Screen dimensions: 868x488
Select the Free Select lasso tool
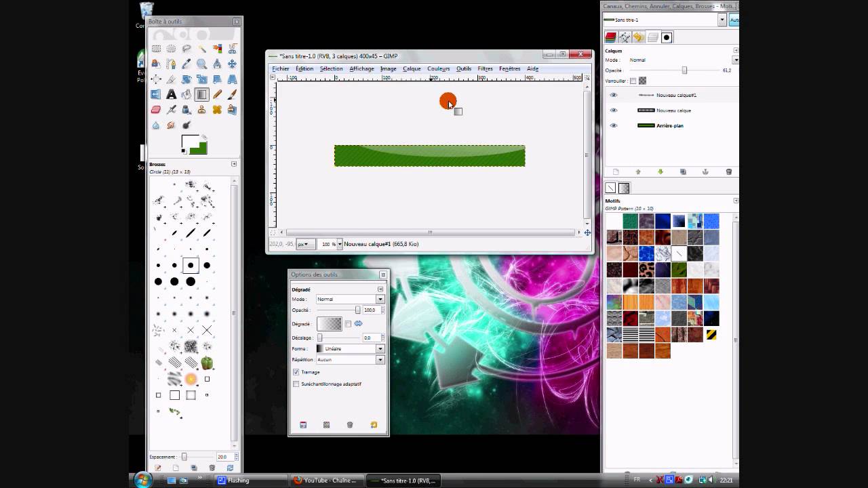pos(186,49)
